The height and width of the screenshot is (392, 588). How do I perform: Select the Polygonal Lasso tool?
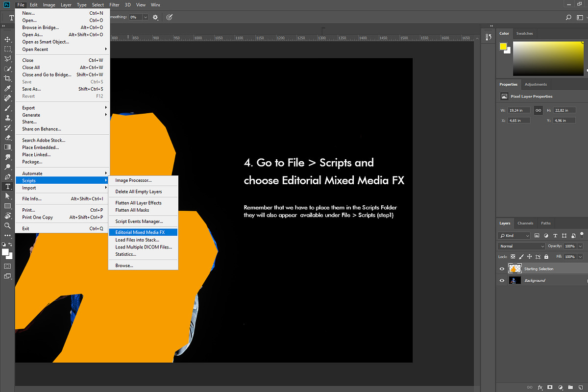click(7, 59)
